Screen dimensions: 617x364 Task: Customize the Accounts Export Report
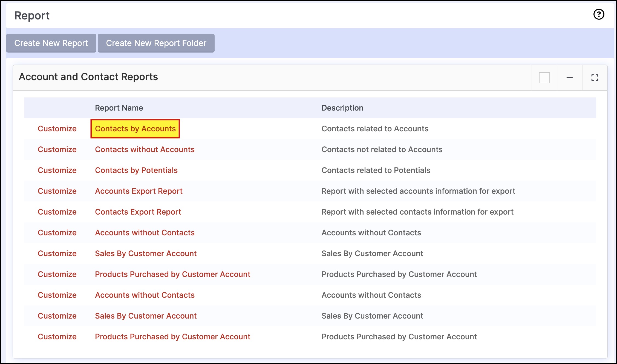tap(57, 191)
